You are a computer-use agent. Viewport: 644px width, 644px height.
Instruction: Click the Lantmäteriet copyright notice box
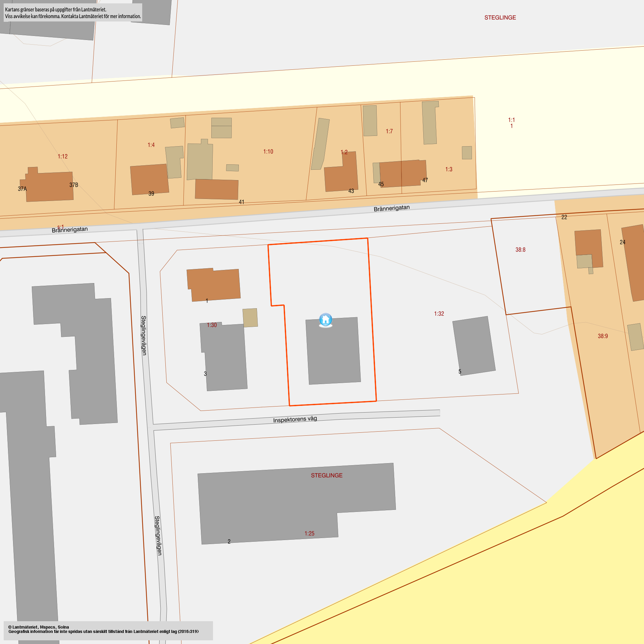tap(108, 631)
